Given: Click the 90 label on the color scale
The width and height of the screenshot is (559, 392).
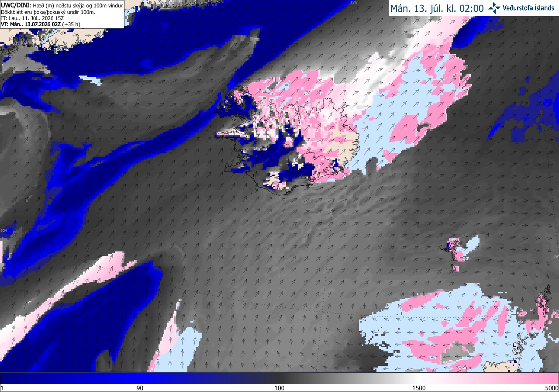Looking at the screenshot, I should click(140, 388).
